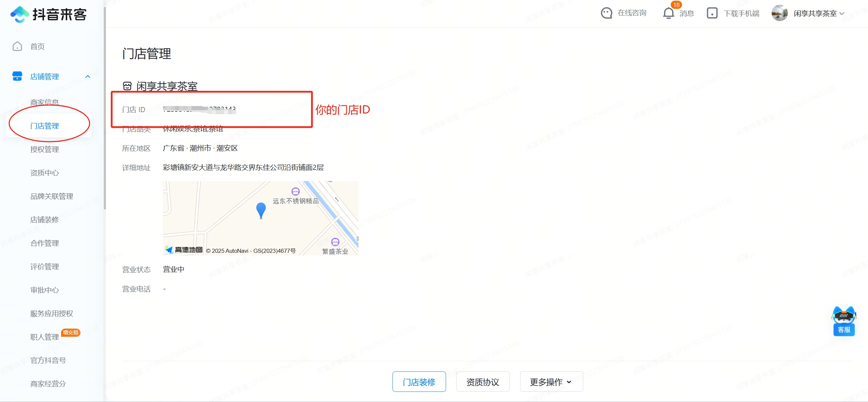Collapse the 店铺管理 sidebar section
The image size is (868, 402).
88,76
